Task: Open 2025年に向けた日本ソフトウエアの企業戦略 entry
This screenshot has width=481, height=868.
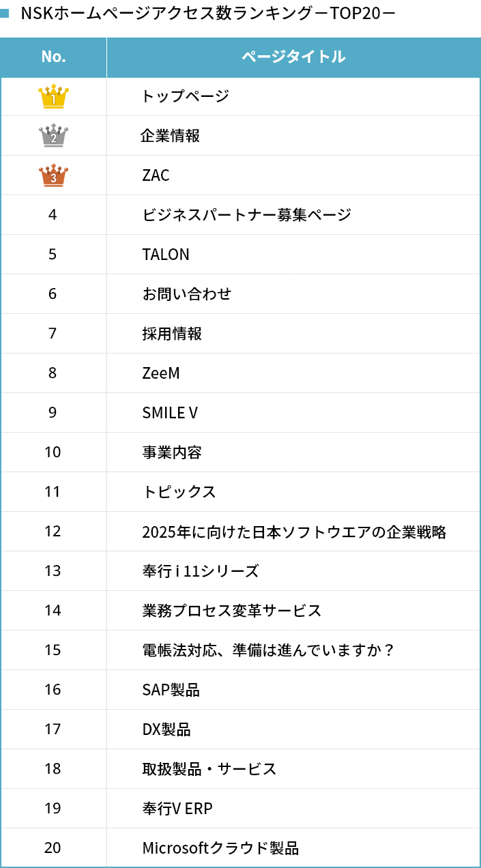Action: coord(294,532)
